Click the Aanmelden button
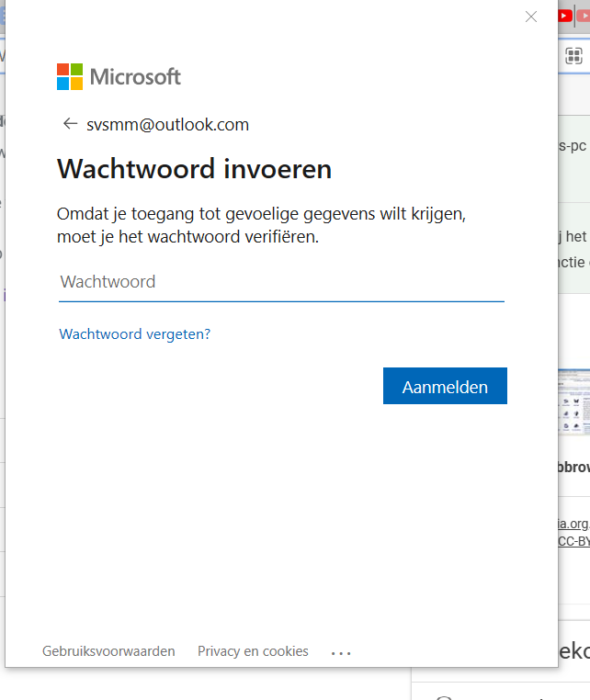 [445, 386]
